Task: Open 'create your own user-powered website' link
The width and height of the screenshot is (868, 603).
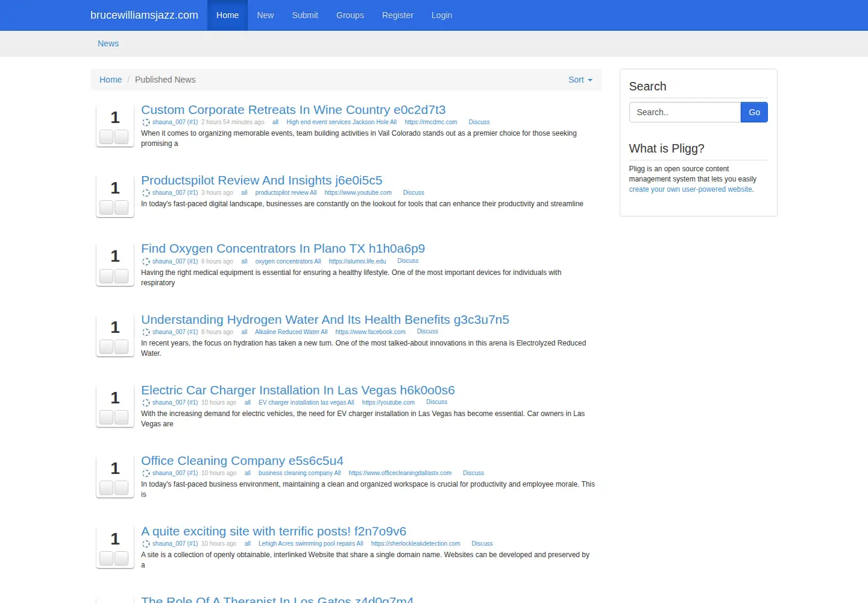Action: pyautogui.click(x=690, y=189)
